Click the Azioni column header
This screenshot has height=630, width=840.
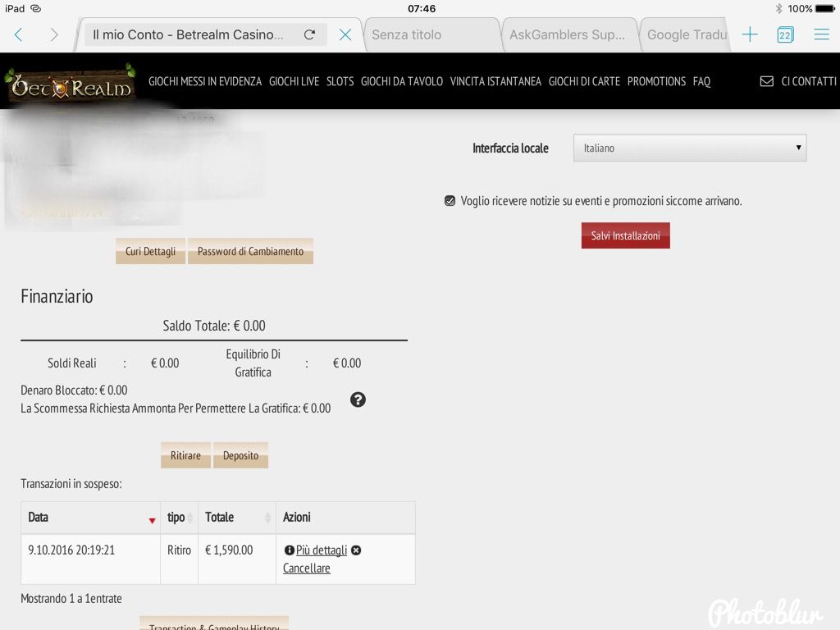[x=345, y=518]
